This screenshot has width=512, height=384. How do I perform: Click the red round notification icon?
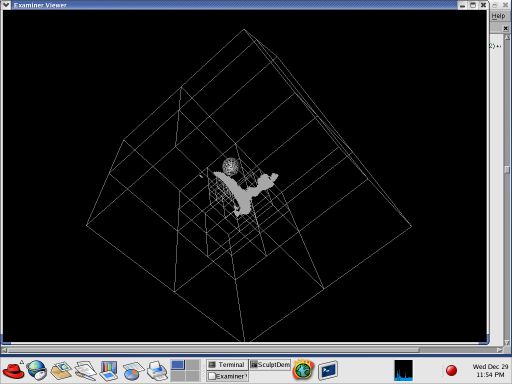coord(451,370)
